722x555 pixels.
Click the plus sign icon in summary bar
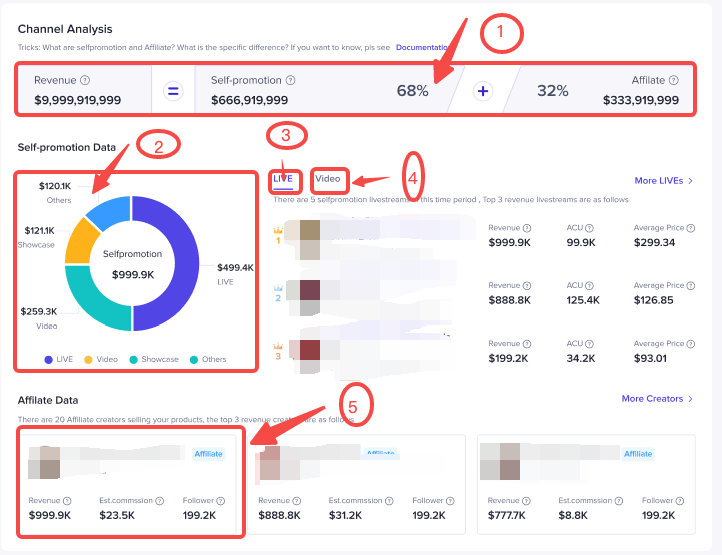pyautogui.click(x=483, y=91)
